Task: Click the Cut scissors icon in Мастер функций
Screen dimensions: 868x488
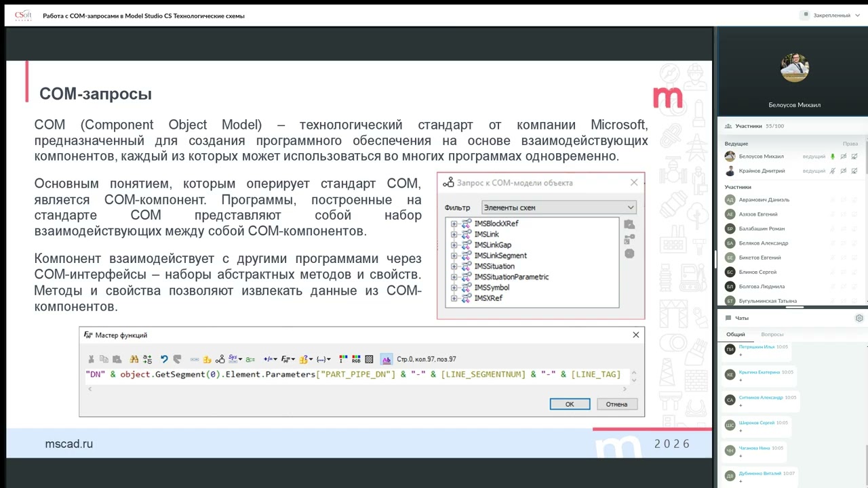Action: 91,359
